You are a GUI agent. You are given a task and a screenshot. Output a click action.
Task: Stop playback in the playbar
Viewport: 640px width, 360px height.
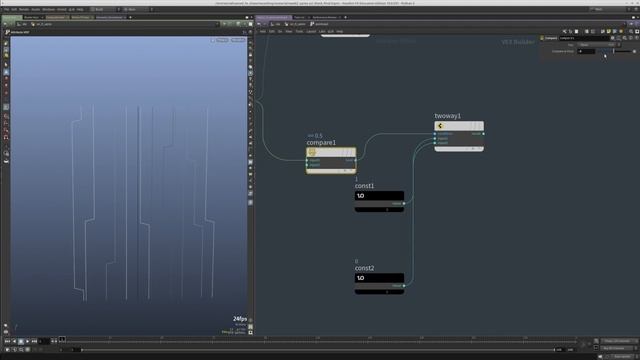point(21,341)
